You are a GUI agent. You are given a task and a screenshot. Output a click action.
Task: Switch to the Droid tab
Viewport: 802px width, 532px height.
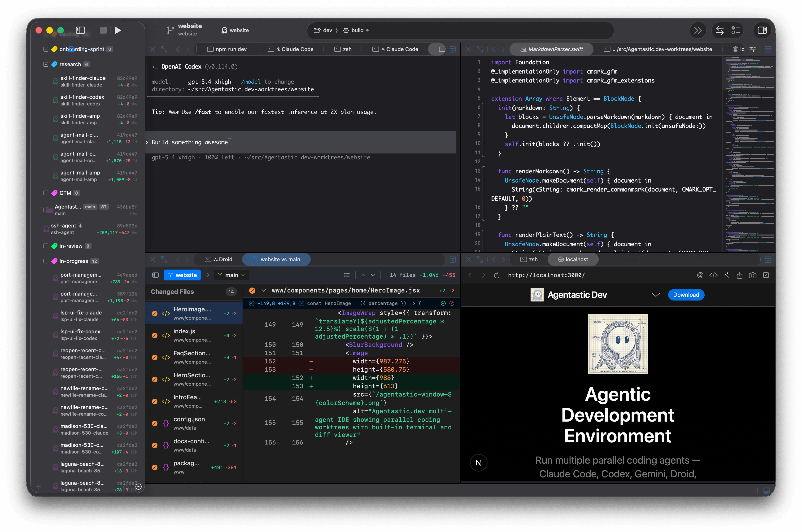218,260
